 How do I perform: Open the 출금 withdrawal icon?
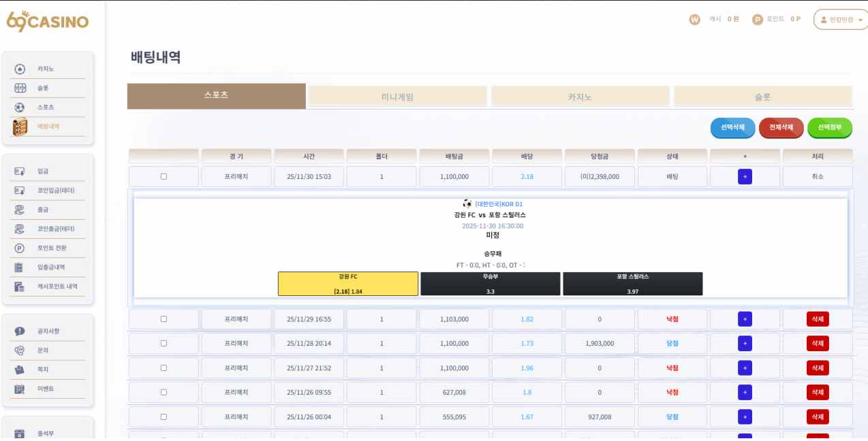[20, 210]
